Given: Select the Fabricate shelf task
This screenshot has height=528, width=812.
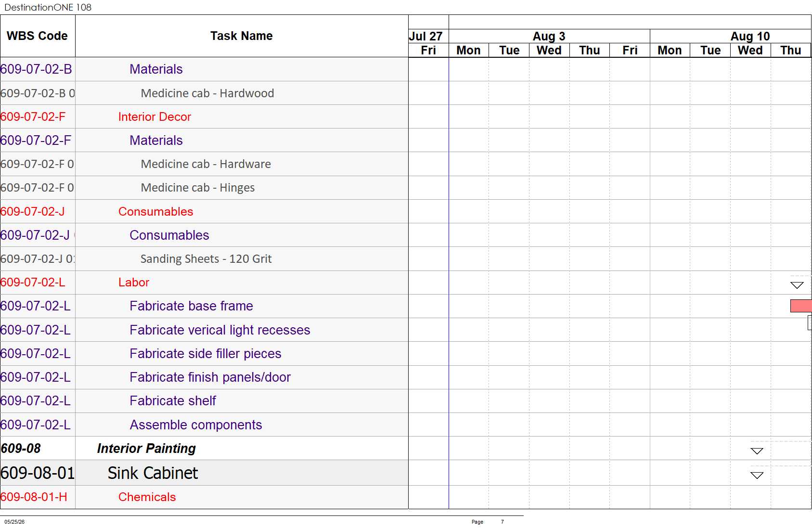Looking at the screenshot, I should coord(173,401).
